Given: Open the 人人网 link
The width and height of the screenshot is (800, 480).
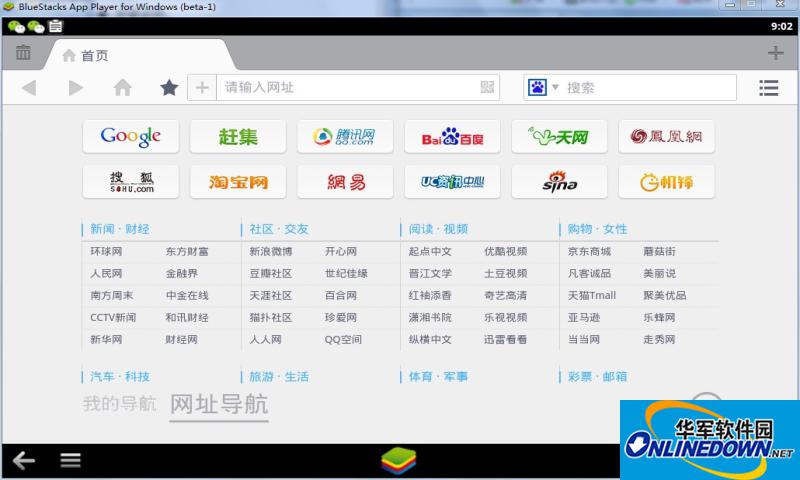Looking at the screenshot, I should 265,339.
